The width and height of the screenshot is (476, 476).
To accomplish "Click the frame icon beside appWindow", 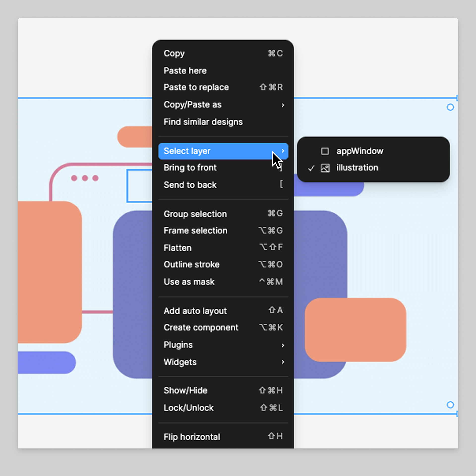I will point(325,151).
